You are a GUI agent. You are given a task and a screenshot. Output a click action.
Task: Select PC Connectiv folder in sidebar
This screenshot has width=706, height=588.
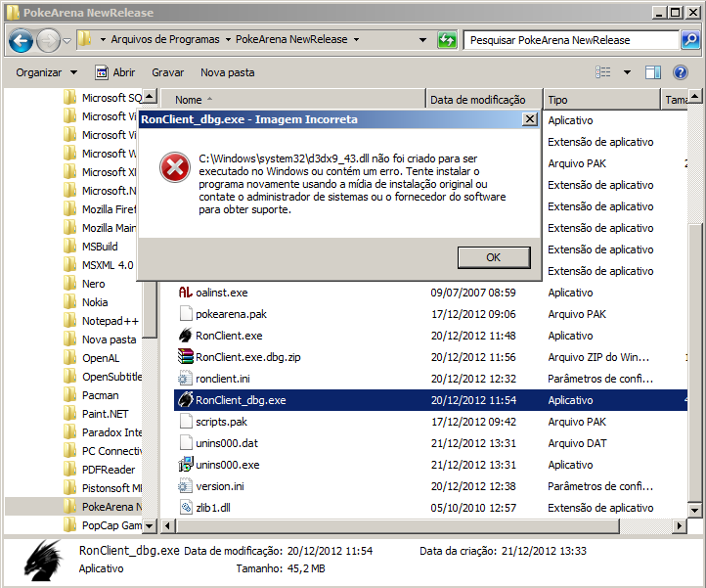point(103,451)
